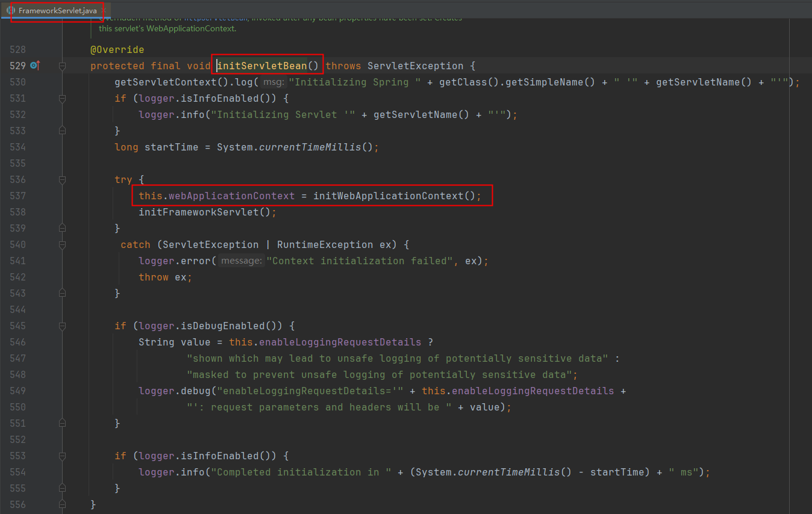Click the " ms" string on line 554
Screen dimensions: 812x514
click(684, 472)
